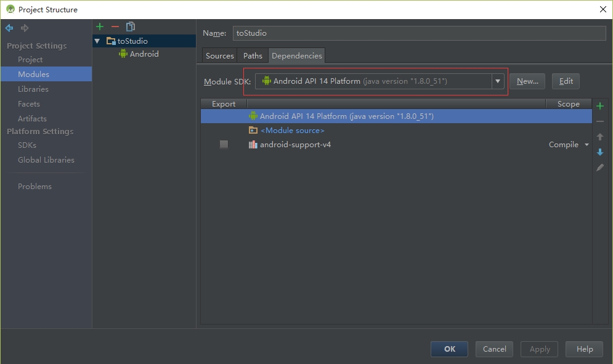The image size is (613, 364).
Task: Remove the selected module with the red minus
Action: click(115, 26)
